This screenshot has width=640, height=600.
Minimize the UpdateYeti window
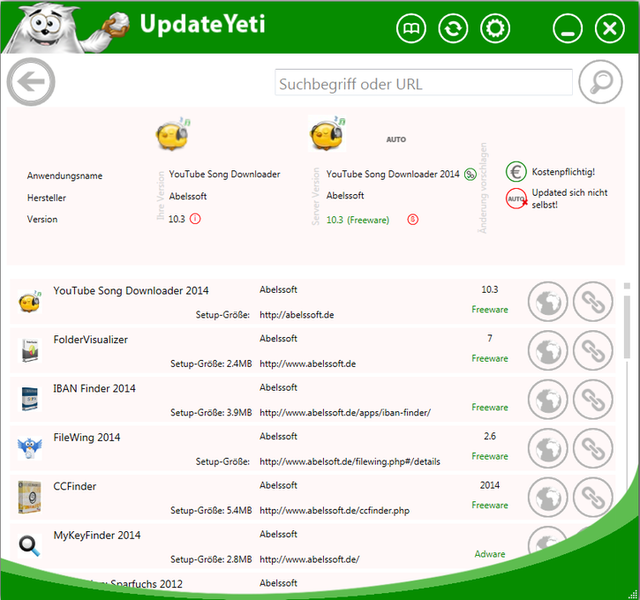(567, 29)
